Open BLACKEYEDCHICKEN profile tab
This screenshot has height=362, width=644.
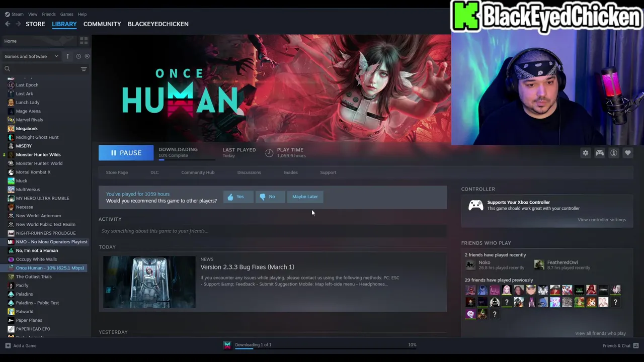[158, 24]
